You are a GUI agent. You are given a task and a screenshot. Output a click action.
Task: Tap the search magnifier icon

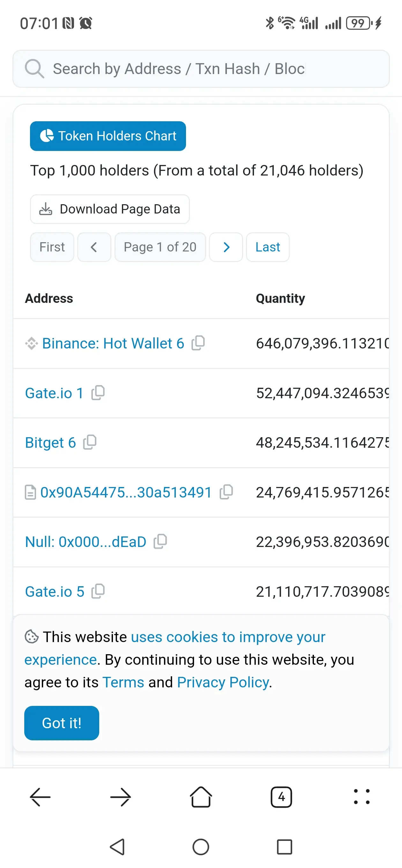[x=34, y=69]
